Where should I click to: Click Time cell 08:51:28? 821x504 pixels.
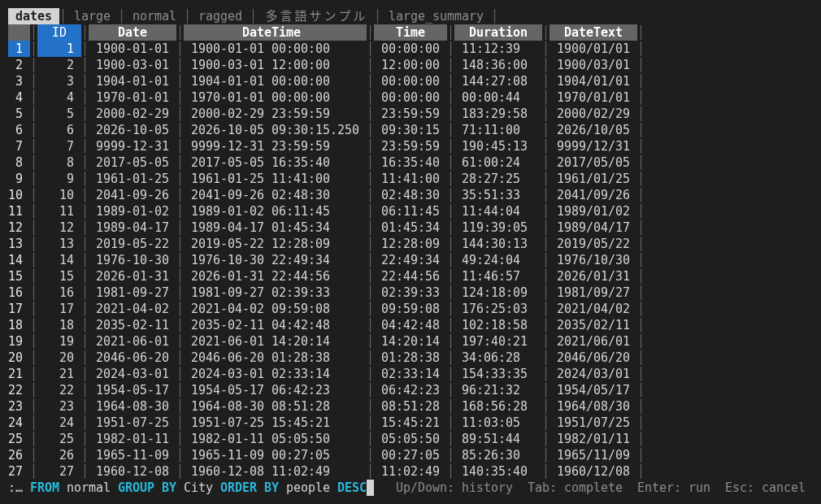point(410,406)
